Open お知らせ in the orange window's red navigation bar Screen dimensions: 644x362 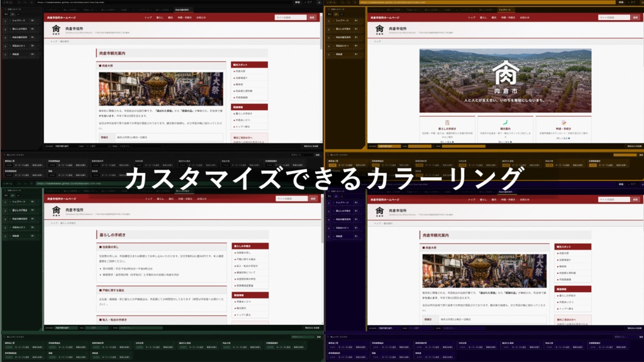point(525,18)
